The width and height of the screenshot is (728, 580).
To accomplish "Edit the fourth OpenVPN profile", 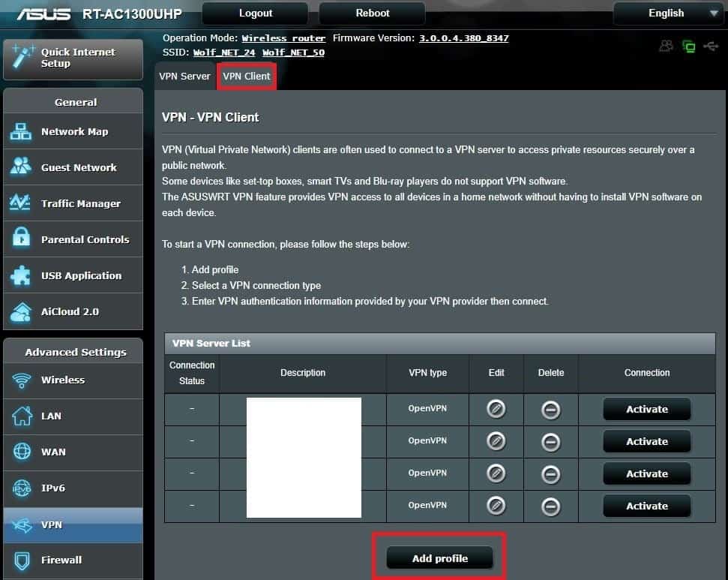I will [x=496, y=506].
